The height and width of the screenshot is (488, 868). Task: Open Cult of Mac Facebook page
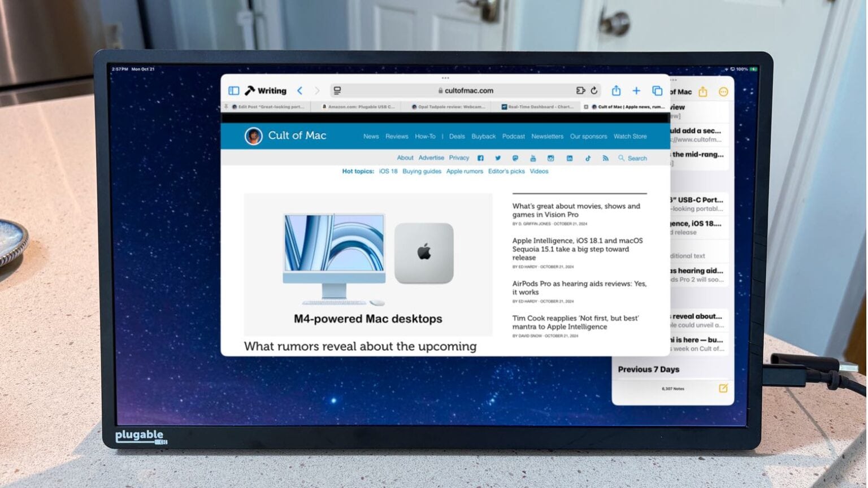pos(480,159)
